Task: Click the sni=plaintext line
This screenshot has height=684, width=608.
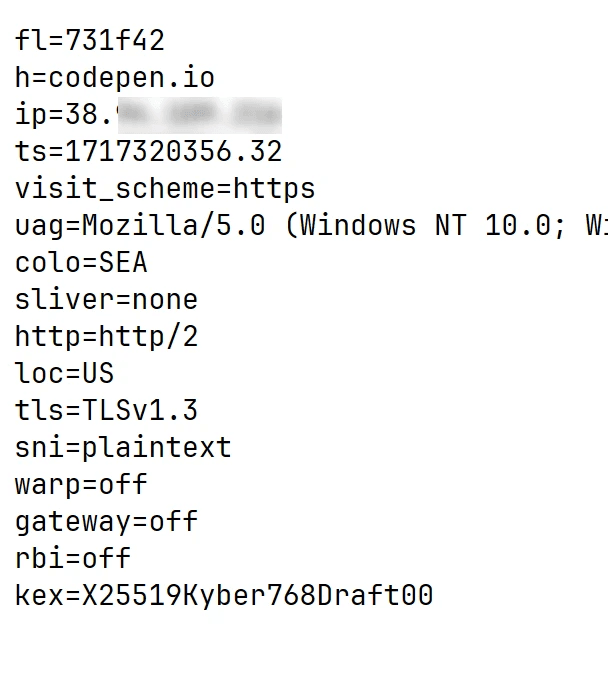Action: (x=123, y=448)
